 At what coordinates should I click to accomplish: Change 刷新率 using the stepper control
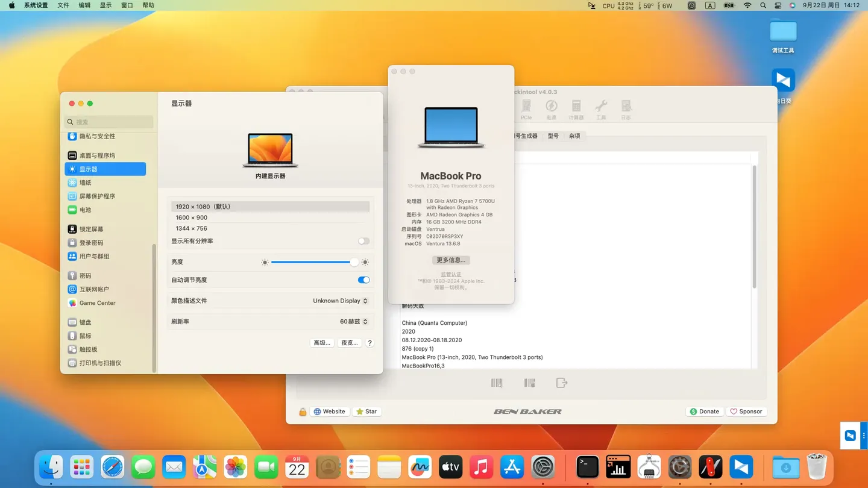(366, 321)
